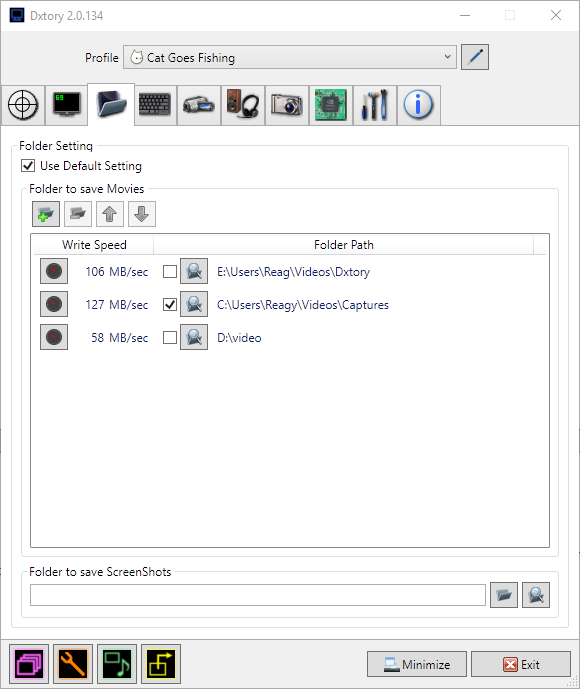Uncheck the C:\Users\Reagy\Videos\Captures folder checkbox
The image size is (580, 689).
point(170,304)
